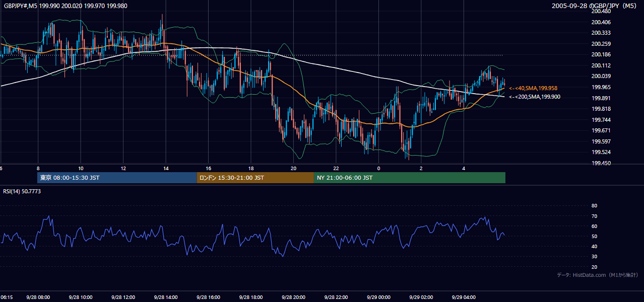
Task: Click the 9/29 02:00 time label
Action: click(421, 297)
